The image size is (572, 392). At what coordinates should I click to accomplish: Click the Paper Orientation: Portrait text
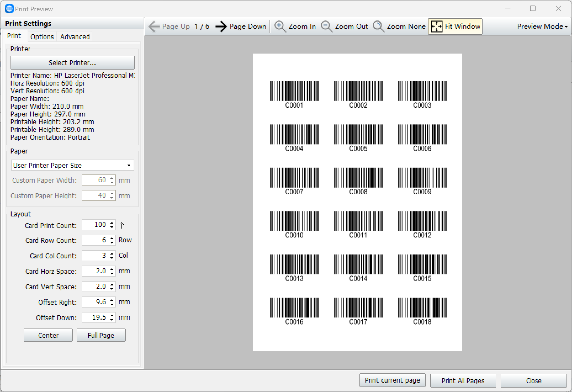click(x=50, y=137)
